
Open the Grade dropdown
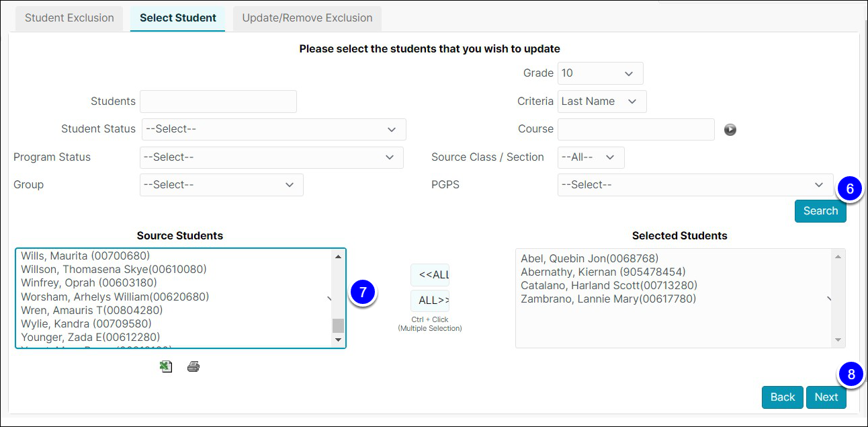(x=600, y=73)
